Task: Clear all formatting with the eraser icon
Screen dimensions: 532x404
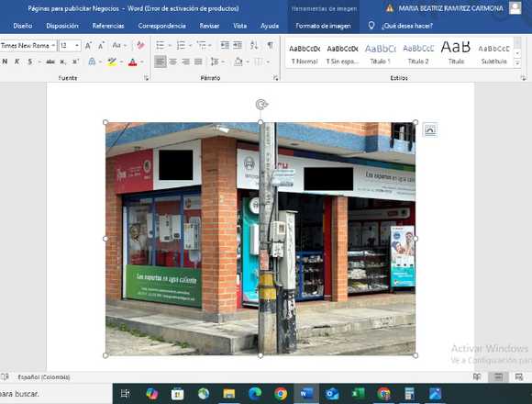Action: point(140,45)
